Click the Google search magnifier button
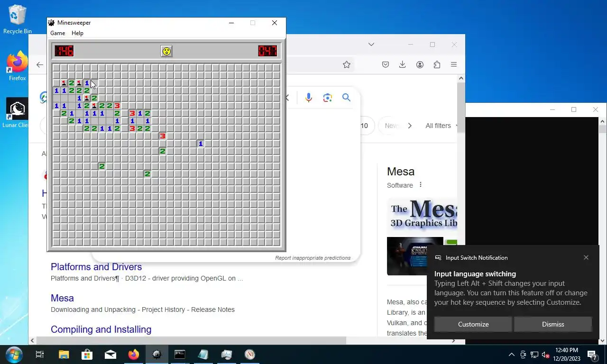Screen dimensions: 607x364 347,98
